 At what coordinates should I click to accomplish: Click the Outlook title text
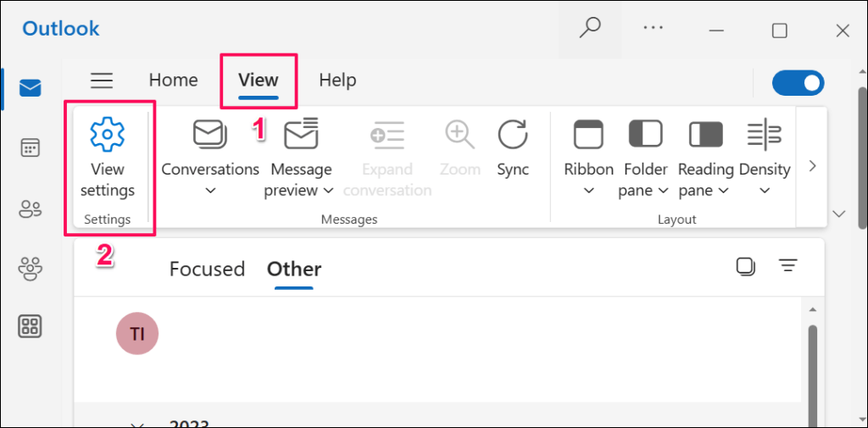pyautogui.click(x=61, y=28)
